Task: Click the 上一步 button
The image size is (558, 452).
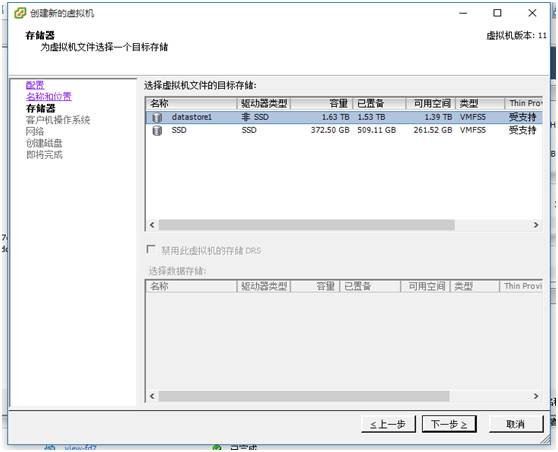Action: [388, 424]
